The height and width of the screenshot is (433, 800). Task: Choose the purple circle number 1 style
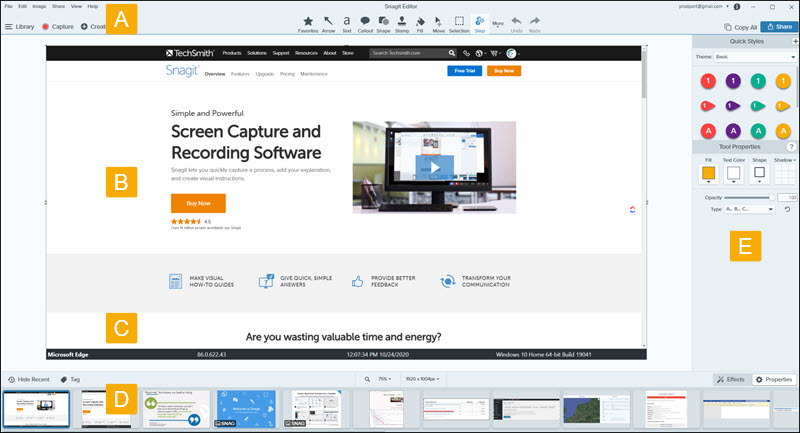(x=733, y=81)
